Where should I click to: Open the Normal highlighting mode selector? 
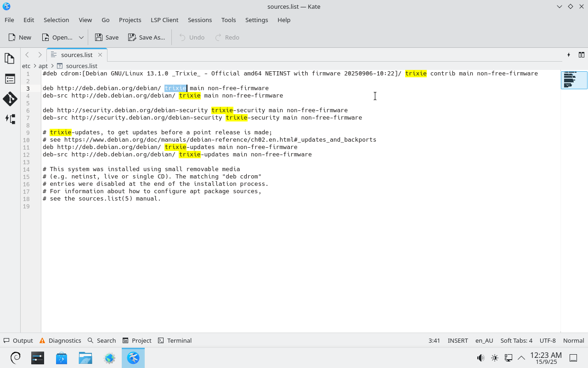(574, 340)
